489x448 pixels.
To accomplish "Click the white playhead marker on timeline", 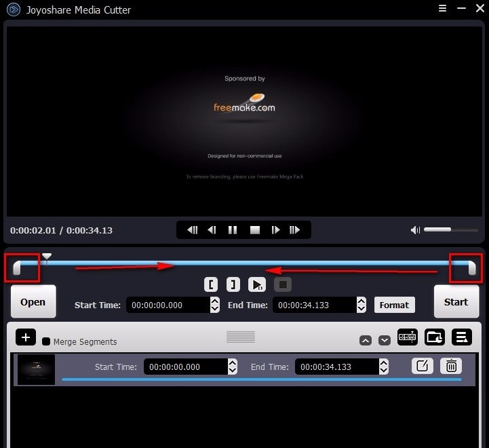I will click(x=47, y=257).
